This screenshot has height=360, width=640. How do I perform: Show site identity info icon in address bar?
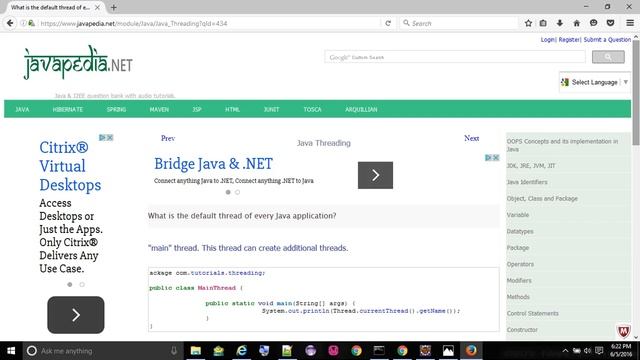click(23, 23)
